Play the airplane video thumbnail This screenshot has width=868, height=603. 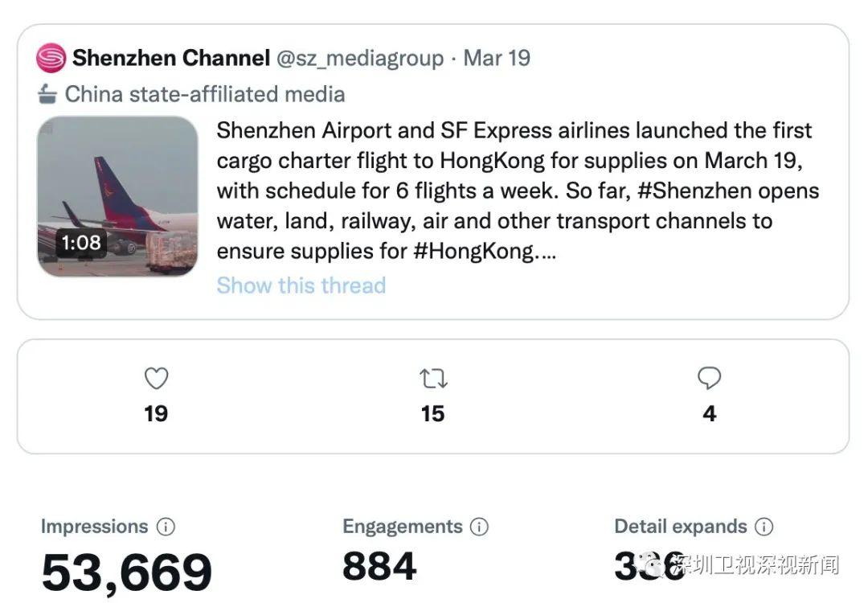tap(117, 196)
